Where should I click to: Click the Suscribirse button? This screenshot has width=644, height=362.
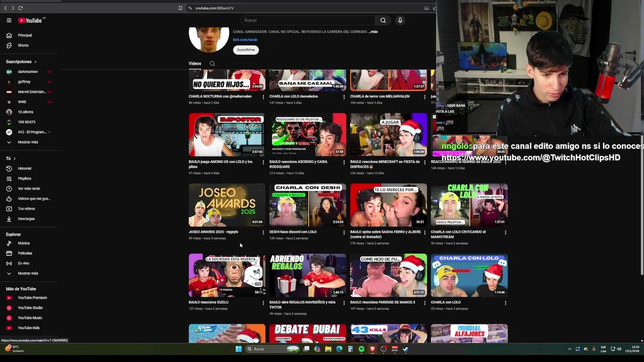[x=246, y=50]
